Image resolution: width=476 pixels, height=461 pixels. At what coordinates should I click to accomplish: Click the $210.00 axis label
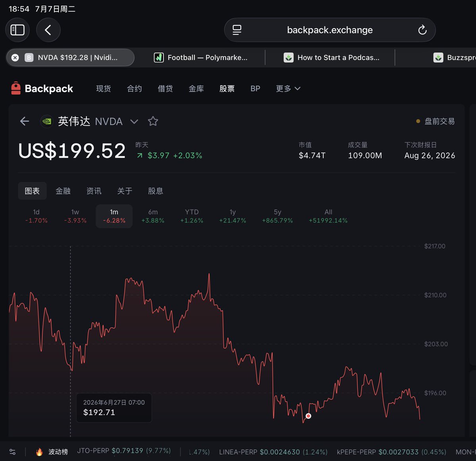[x=435, y=295]
